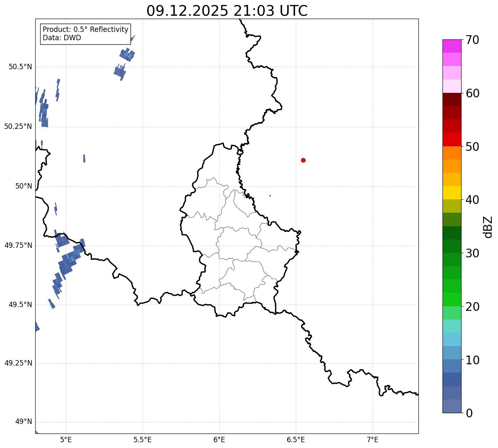This screenshot has width=498, height=448.
Task: Click the radar echo cluster near 50.5°N 5.4°E
Action: click(127, 55)
